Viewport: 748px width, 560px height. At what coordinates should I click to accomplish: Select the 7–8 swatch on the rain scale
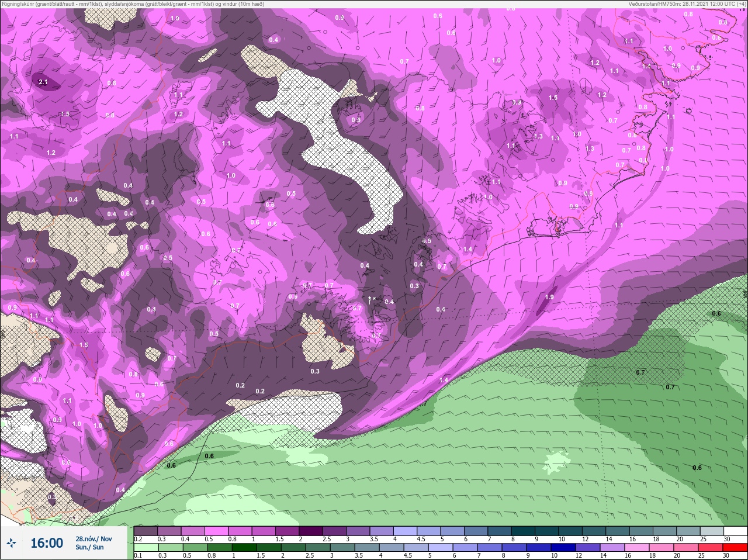point(489,548)
